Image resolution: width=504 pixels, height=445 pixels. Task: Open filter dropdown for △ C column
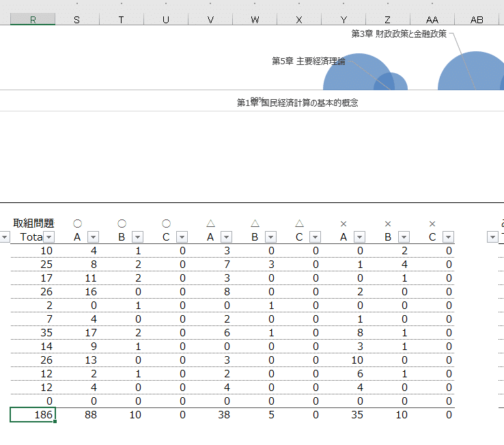315,237
